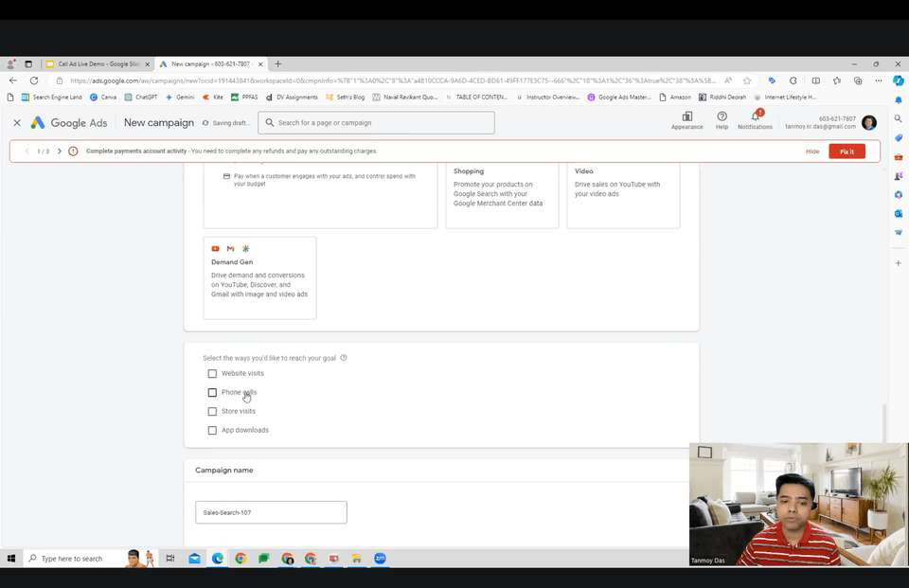Open Google Ads Master bookmark

(x=619, y=98)
